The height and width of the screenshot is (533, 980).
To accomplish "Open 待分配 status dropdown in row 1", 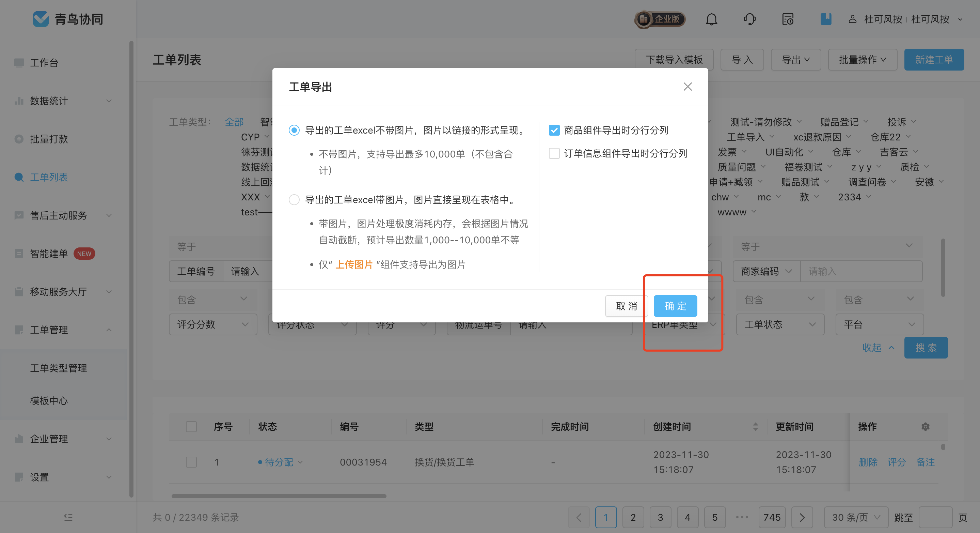I will point(280,462).
